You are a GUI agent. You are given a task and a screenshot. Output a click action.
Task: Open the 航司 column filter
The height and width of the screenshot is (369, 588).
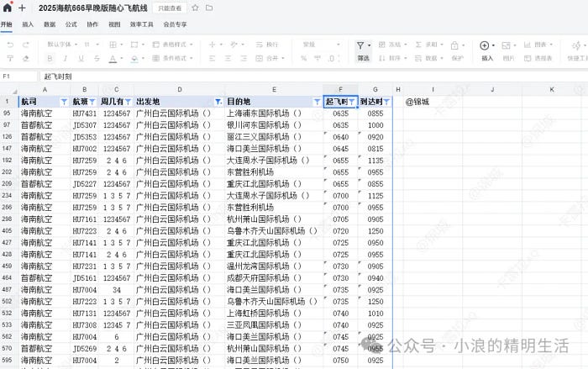(x=64, y=102)
